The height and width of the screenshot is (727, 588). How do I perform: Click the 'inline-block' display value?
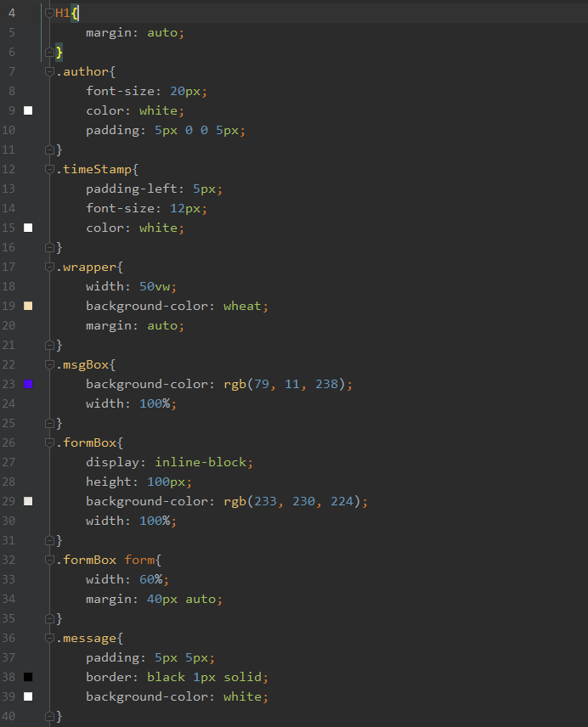[x=201, y=463]
